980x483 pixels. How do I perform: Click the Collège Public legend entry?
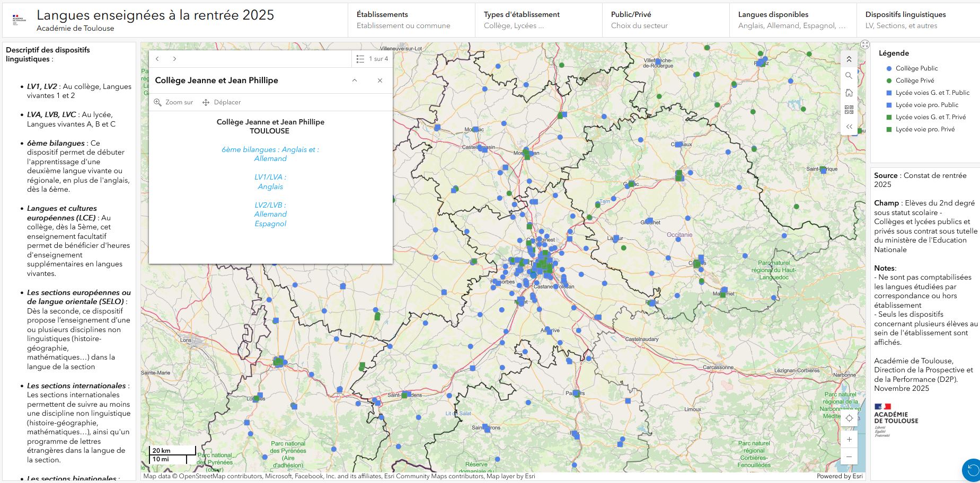[916, 68]
